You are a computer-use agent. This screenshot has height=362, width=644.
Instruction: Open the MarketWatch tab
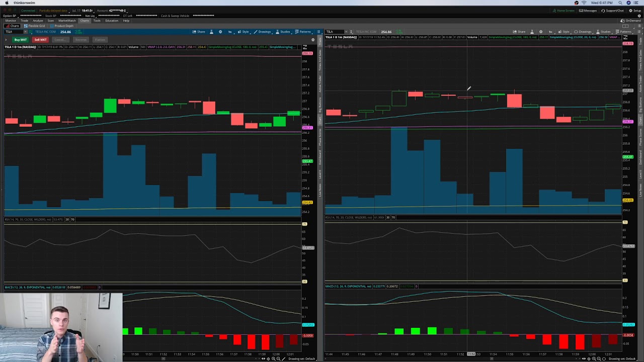pyautogui.click(x=67, y=21)
